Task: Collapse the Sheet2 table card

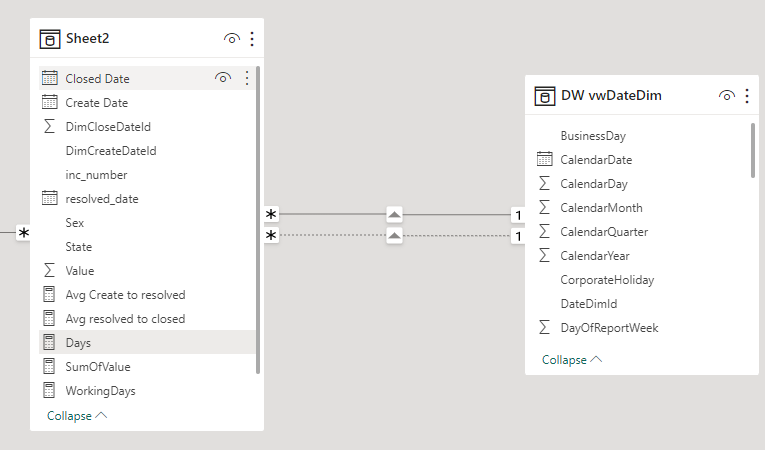Action: (x=77, y=416)
